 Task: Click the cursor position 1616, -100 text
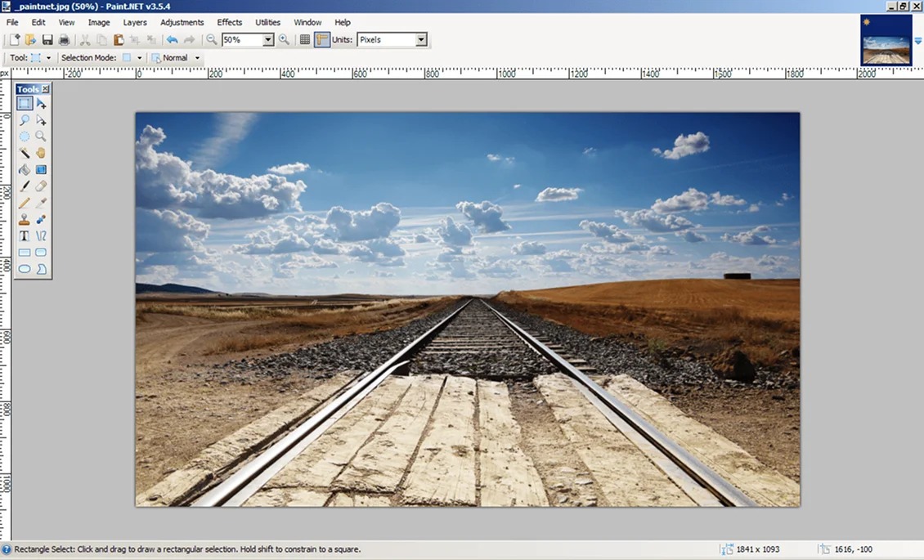pyautogui.click(x=854, y=549)
